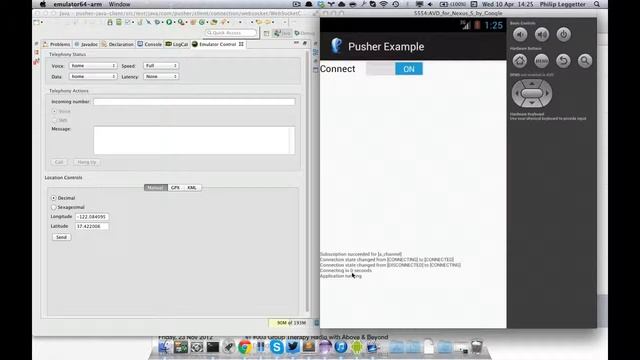The height and width of the screenshot is (360, 640).
Task: Open Skype from the dock
Action: click(x=276, y=347)
